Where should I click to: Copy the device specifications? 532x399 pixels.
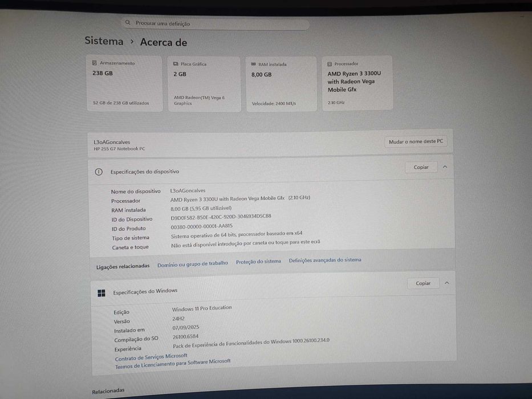[421, 167]
